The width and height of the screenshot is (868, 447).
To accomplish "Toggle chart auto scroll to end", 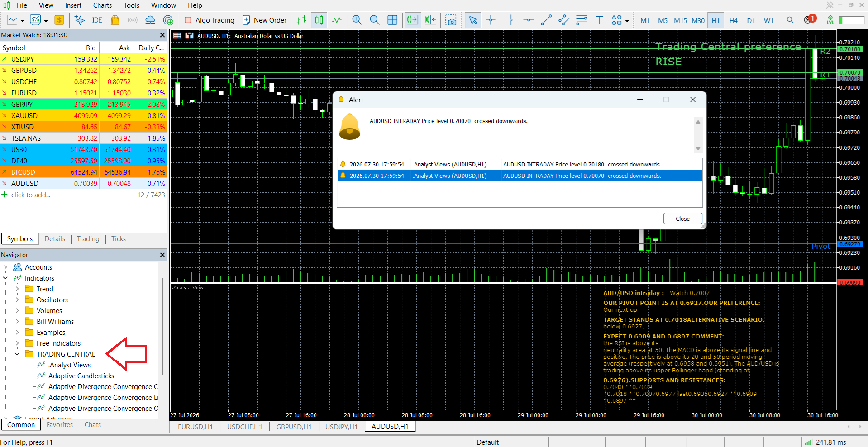I will pos(412,20).
